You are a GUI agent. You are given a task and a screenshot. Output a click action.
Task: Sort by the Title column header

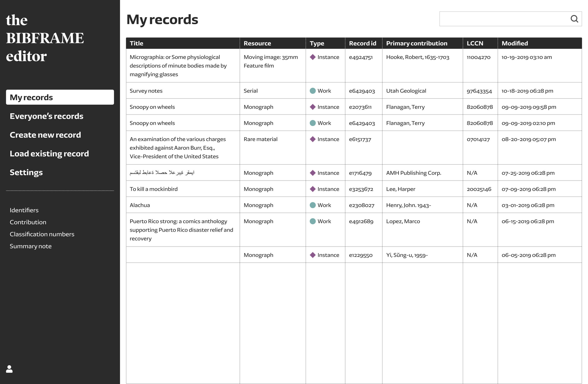point(136,44)
